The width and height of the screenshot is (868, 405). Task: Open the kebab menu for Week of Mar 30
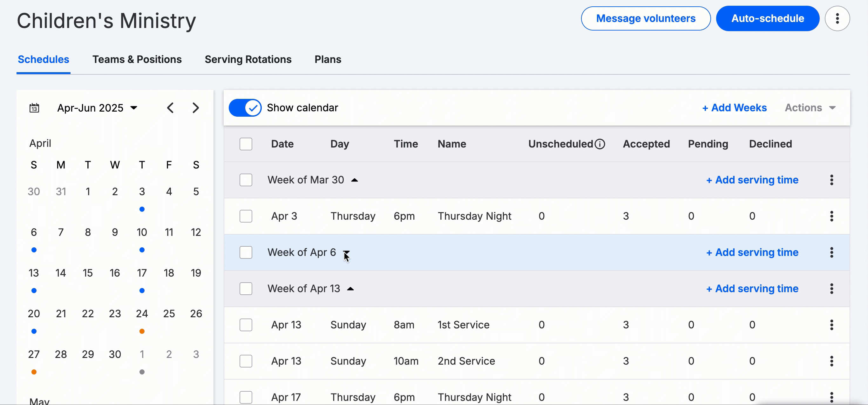(x=831, y=180)
